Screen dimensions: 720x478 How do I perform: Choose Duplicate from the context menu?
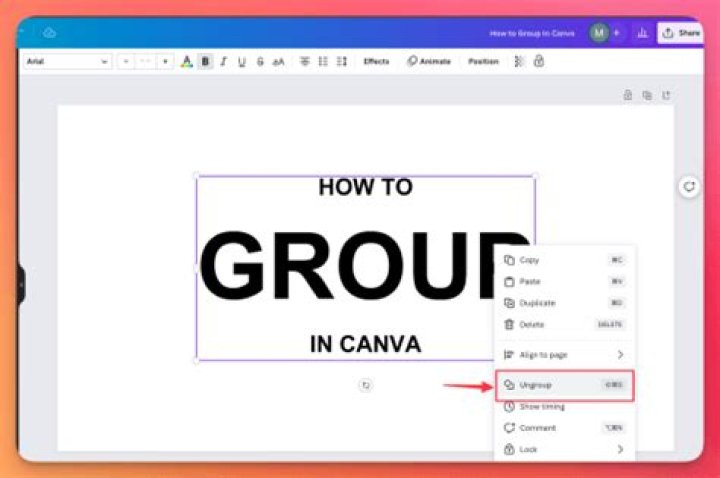tap(564, 303)
